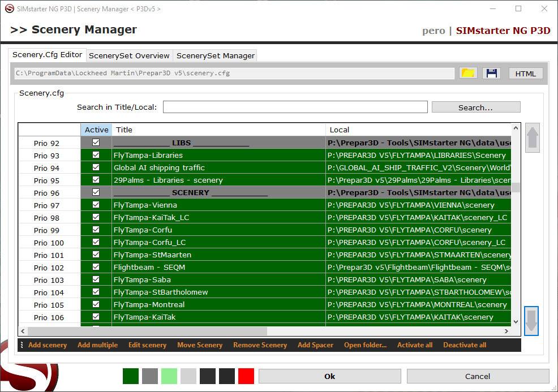Select the FlyTampa-Montreal title cell

[218, 304]
